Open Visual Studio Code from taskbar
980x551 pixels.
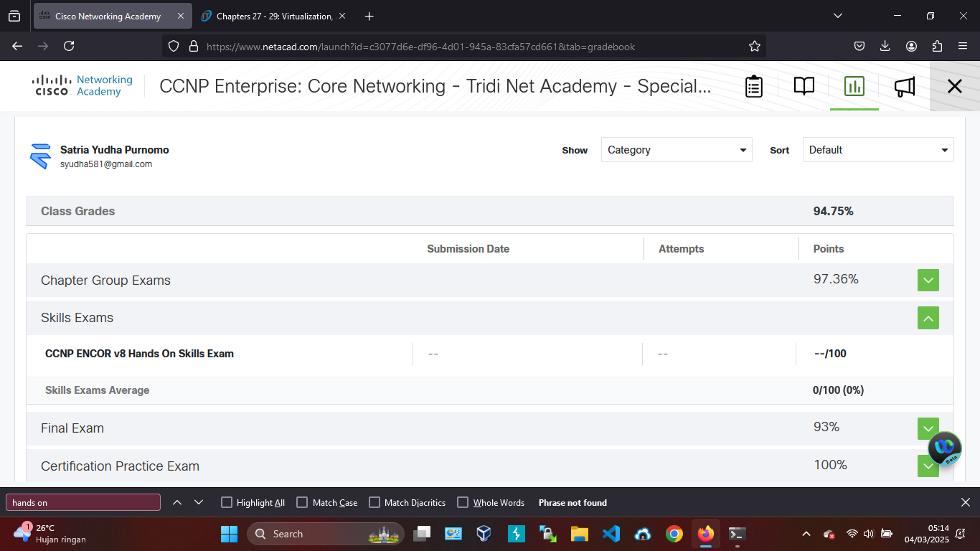pos(611,534)
